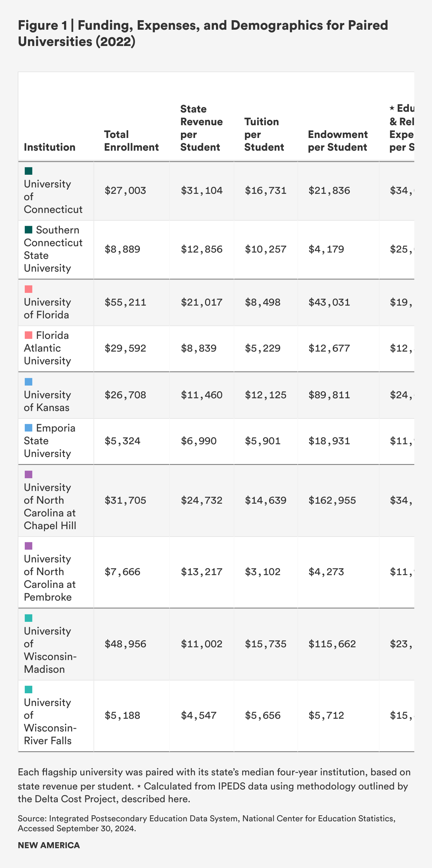Screen dimensions: 432x868
Task: Click the teal square above University of Wisconsin-Madison
Action: pyautogui.click(x=28, y=618)
